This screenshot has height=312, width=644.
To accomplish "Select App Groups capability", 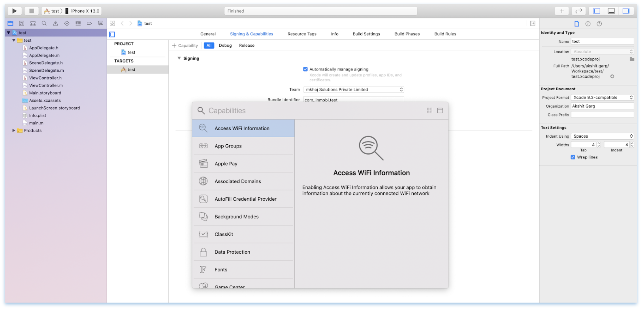I will click(x=243, y=146).
